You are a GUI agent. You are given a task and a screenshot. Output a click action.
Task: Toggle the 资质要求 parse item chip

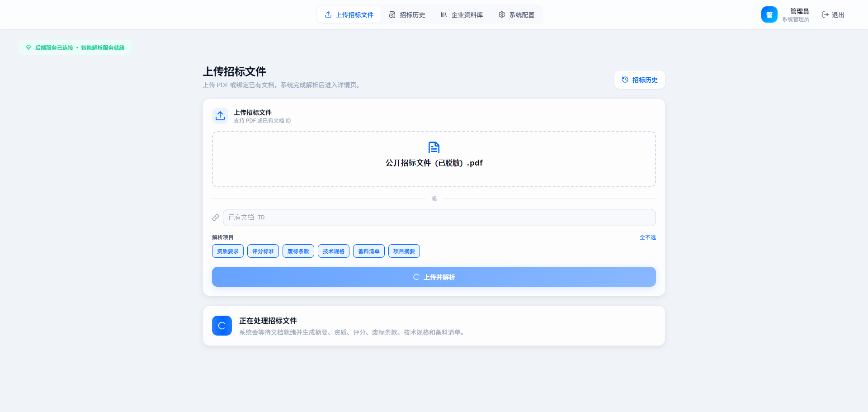tap(228, 251)
